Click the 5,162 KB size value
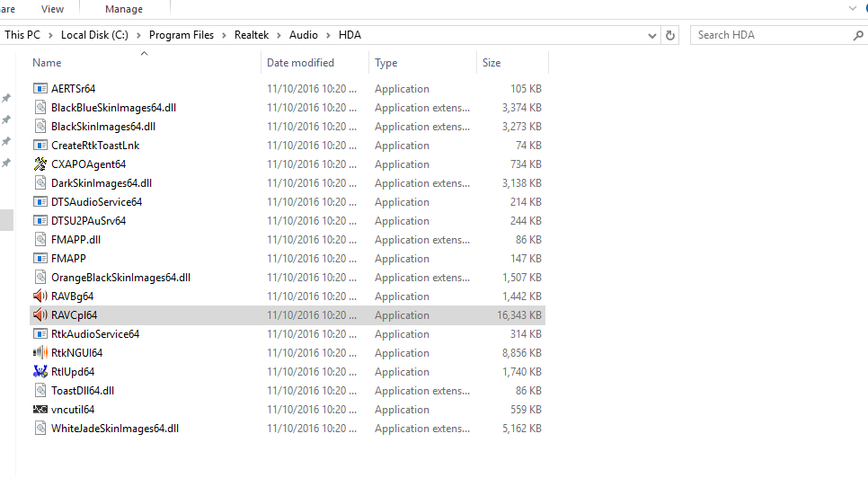This screenshot has width=868, height=478. point(522,429)
